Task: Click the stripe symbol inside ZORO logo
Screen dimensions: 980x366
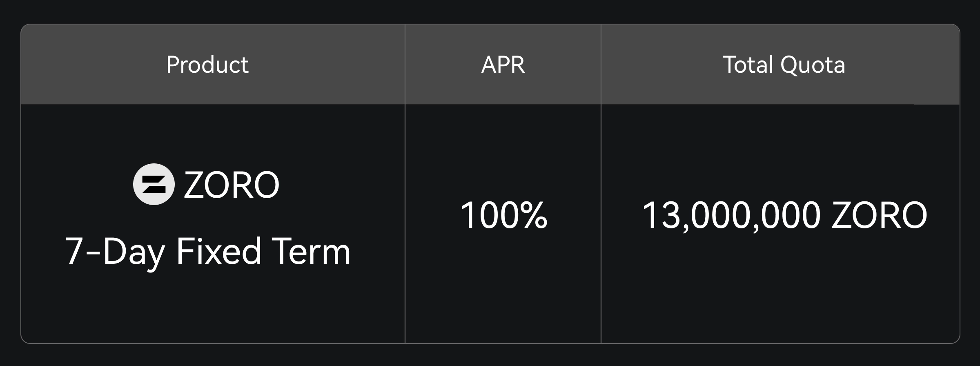Action: [154, 184]
